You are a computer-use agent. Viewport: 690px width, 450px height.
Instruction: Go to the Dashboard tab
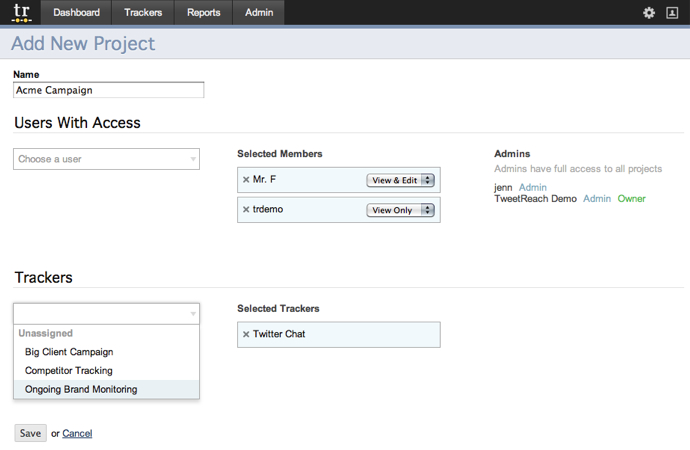77,12
